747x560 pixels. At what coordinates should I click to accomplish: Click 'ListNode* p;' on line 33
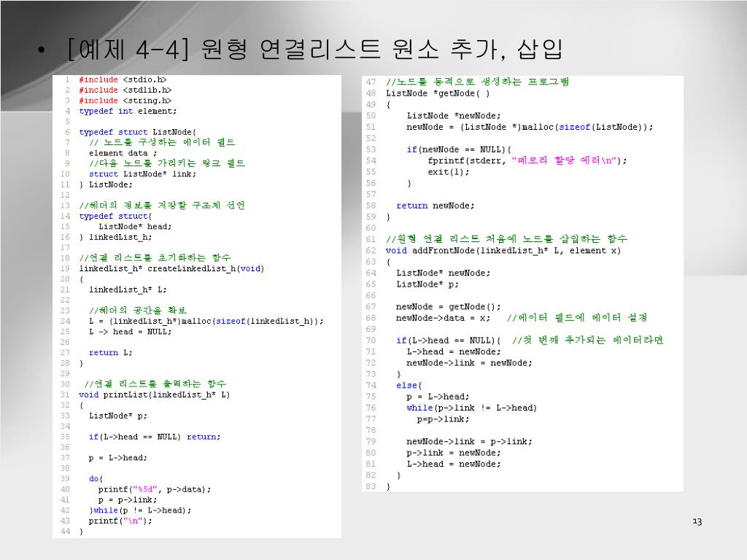click(x=118, y=416)
